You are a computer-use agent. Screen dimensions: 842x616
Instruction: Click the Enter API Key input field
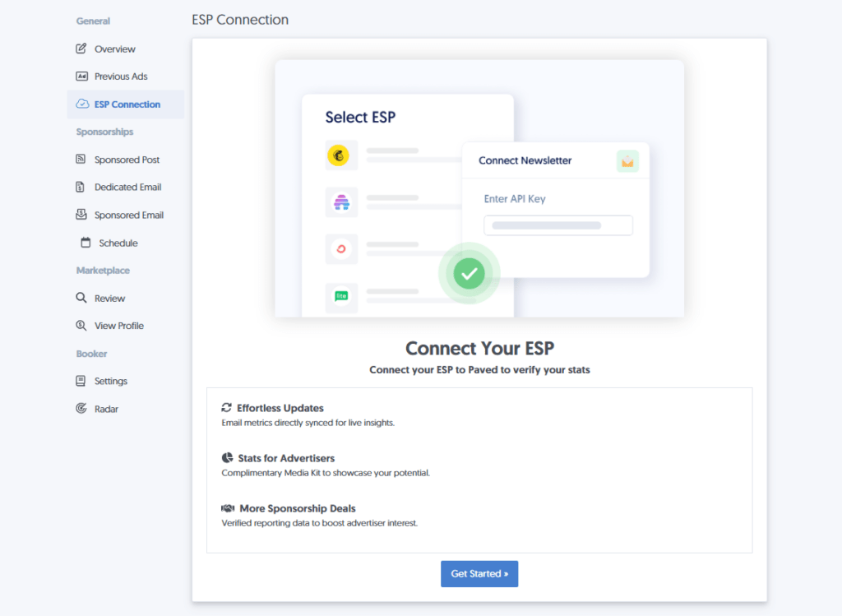557,225
